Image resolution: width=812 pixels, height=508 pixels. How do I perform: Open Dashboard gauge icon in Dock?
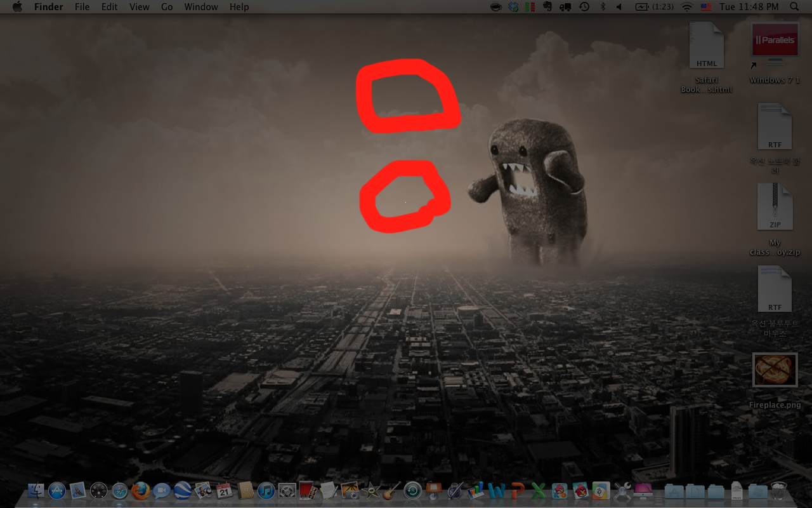click(99, 491)
